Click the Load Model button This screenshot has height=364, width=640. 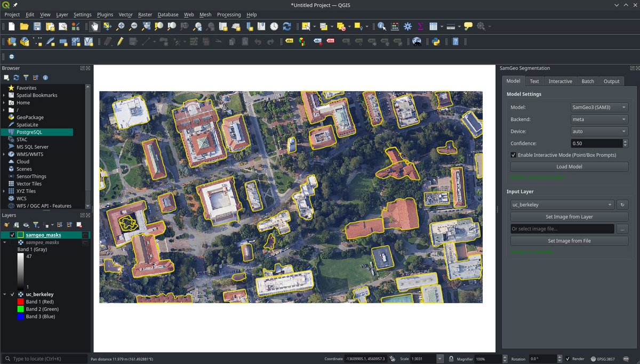click(569, 167)
